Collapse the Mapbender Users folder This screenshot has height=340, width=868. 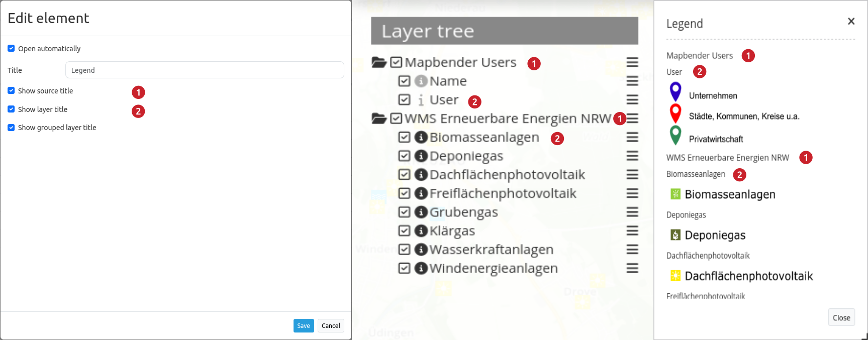point(378,62)
